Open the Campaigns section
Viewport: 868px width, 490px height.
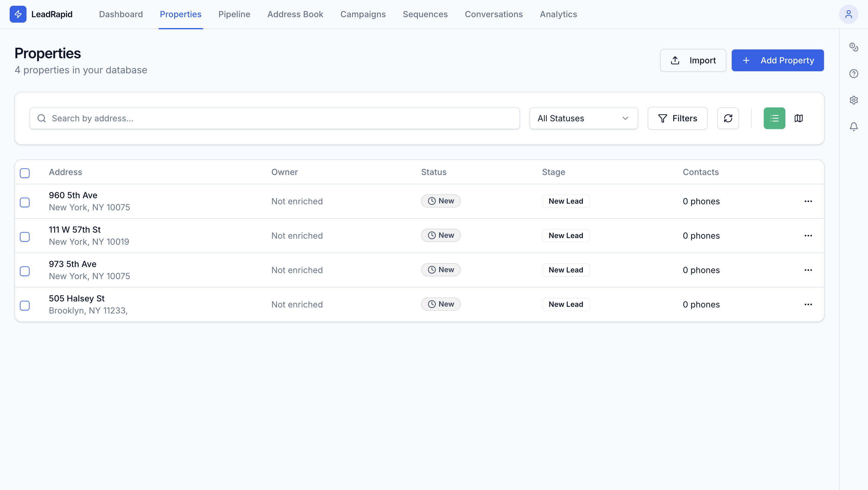363,14
